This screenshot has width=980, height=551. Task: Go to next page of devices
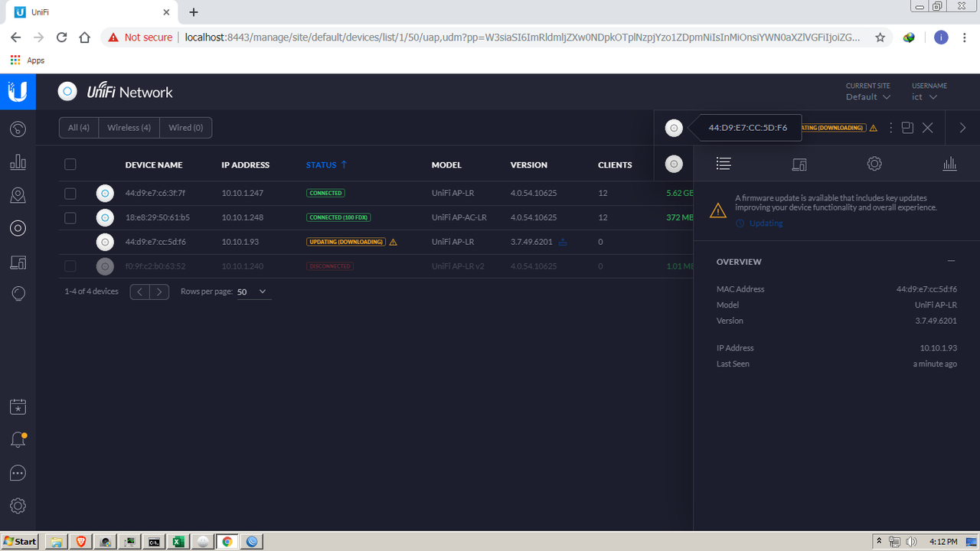tap(159, 292)
